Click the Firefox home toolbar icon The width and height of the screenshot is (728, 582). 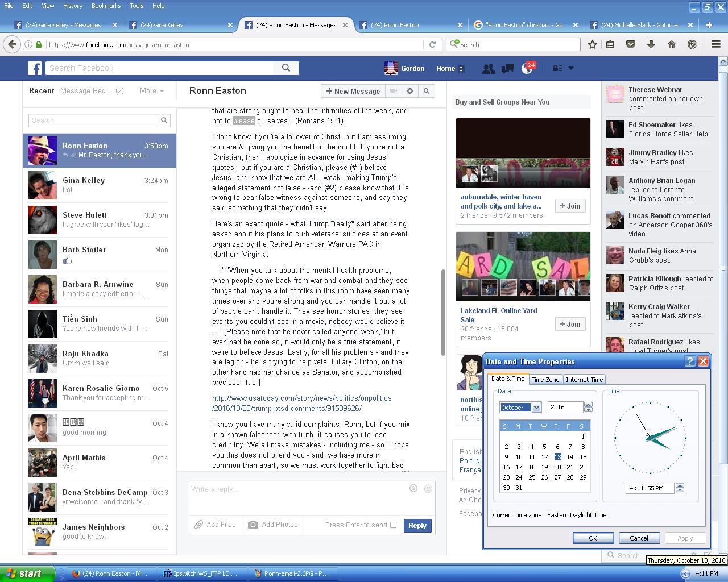(x=671, y=44)
